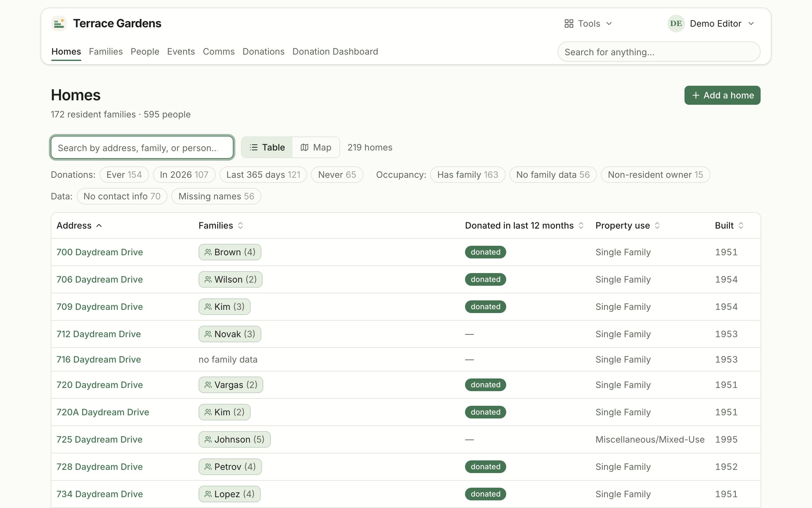Open the People tab
This screenshot has width=812, height=508.
(x=145, y=51)
